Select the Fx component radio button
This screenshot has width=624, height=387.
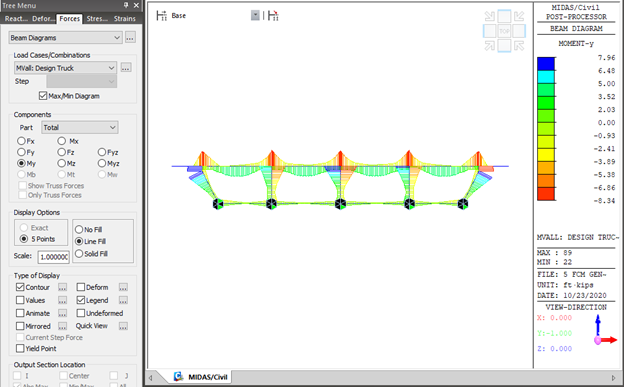[x=21, y=141]
